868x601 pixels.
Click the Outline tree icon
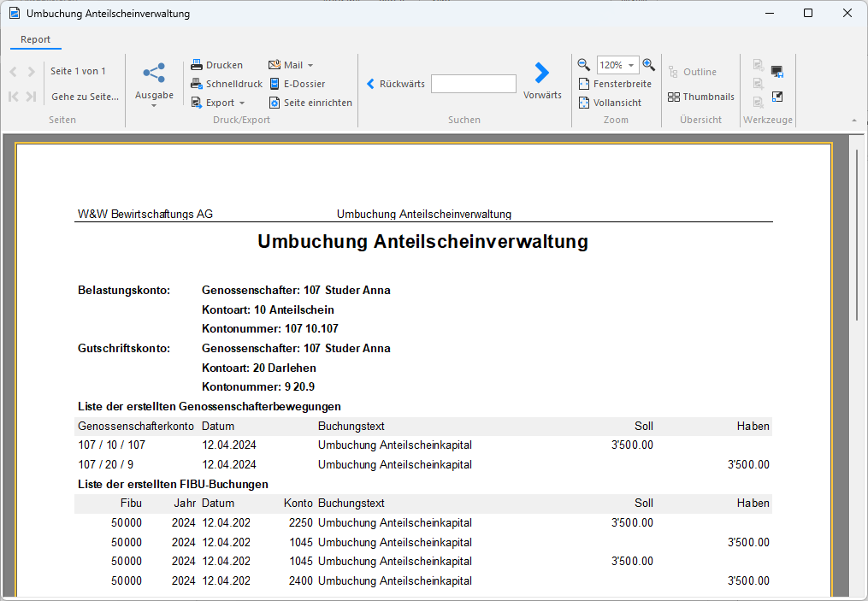673,72
